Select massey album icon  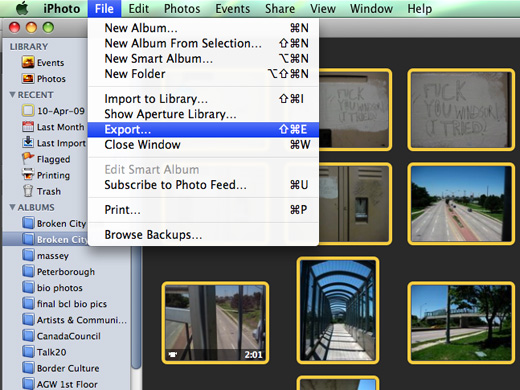point(28,255)
